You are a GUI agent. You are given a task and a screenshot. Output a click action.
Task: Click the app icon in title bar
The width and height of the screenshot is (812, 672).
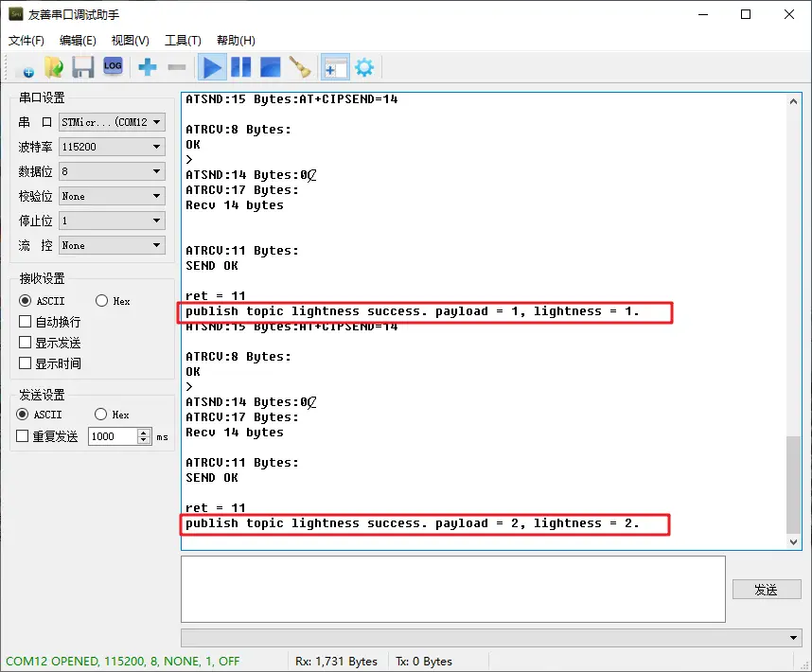point(16,14)
